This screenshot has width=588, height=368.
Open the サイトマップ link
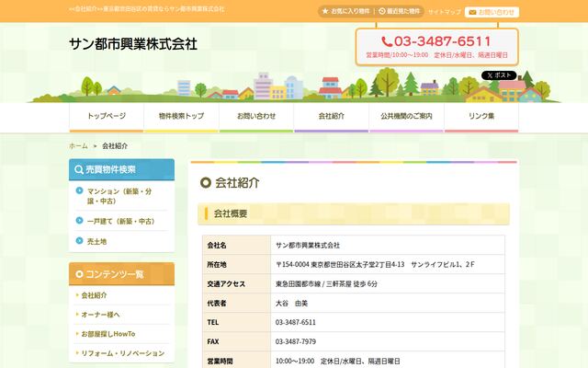click(445, 12)
